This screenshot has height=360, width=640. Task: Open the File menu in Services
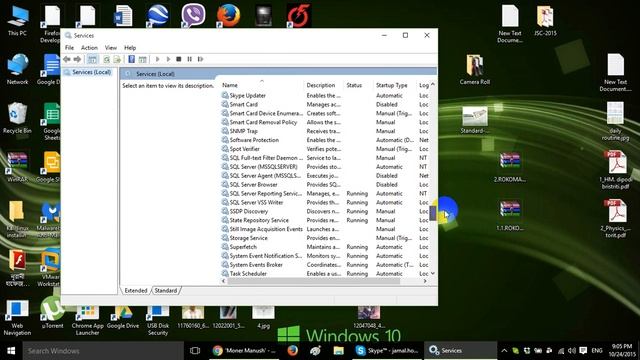[69, 48]
